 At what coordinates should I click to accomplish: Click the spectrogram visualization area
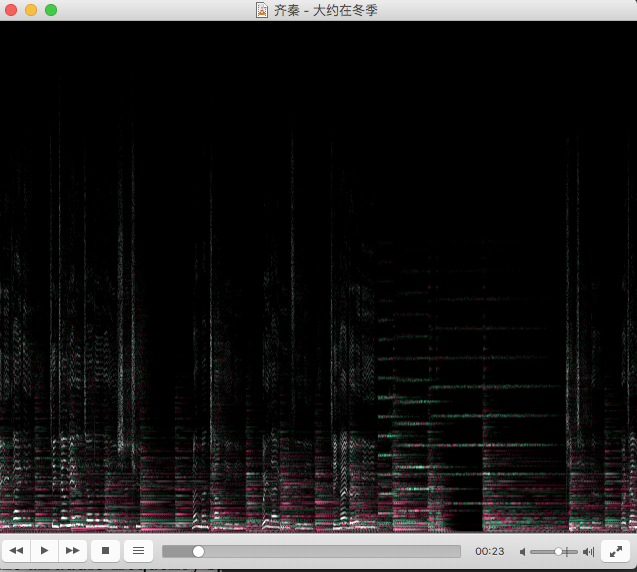pos(318,277)
